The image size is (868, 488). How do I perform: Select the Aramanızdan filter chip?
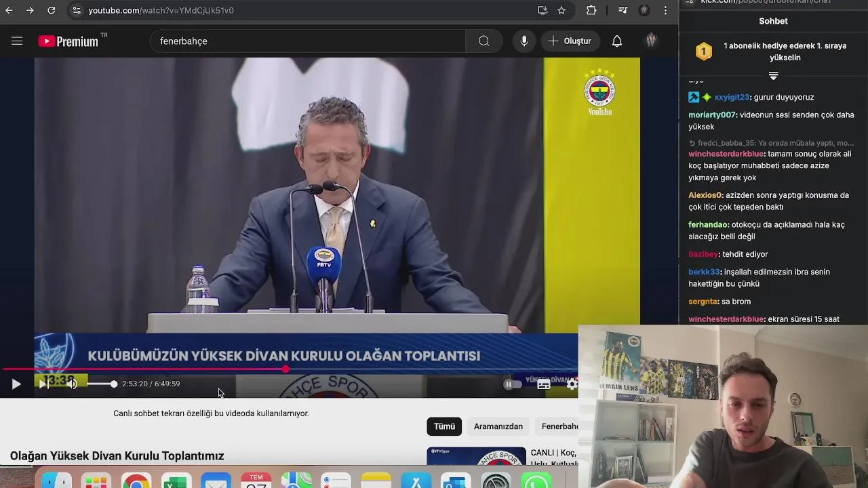(x=498, y=426)
